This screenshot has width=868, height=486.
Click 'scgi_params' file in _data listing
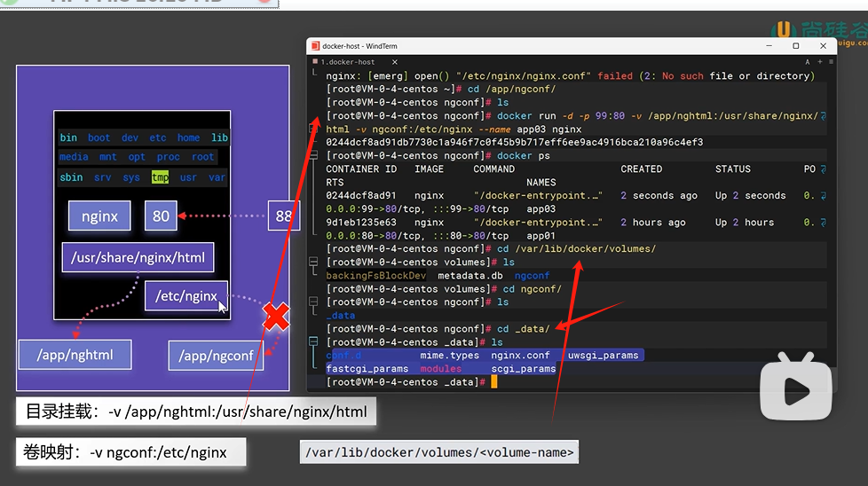(x=523, y=369)
